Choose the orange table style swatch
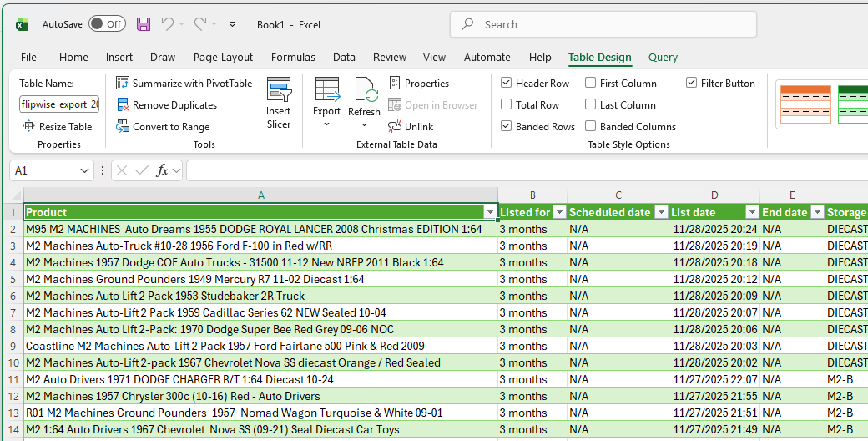Screen dimensions: 868x441 [804, 104]
